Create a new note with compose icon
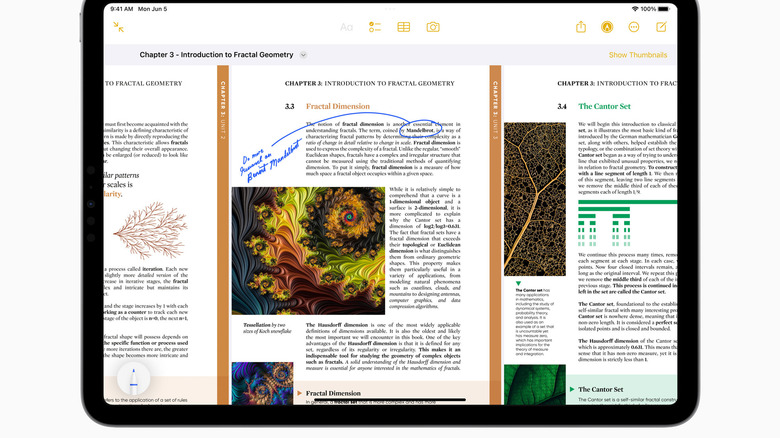Image resolution: width=780 pixels, height=438 pixels. tap(661, 28)
